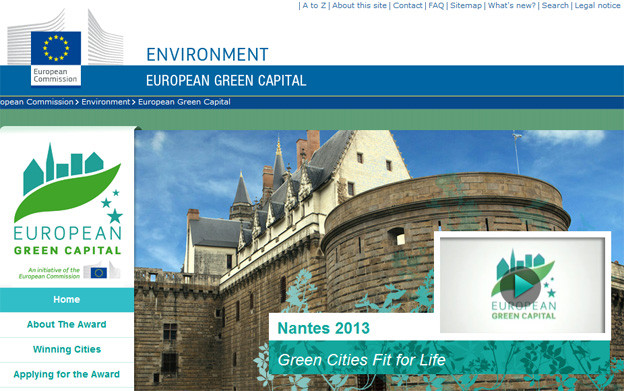Open Applying for the Award page
The width and height of the screenshot is (624, 391).
click(67, 375)
